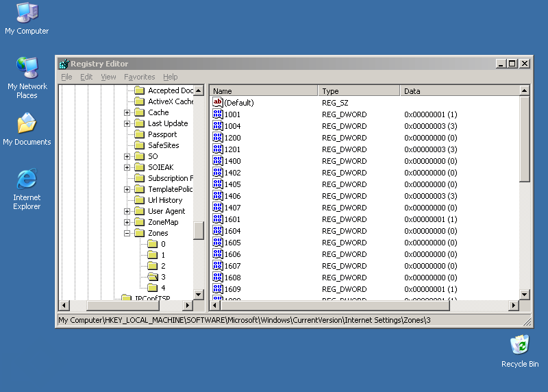Select the ActiveX Cache key
The height and width of the screenshot is (392, 548).
point(170,101)
